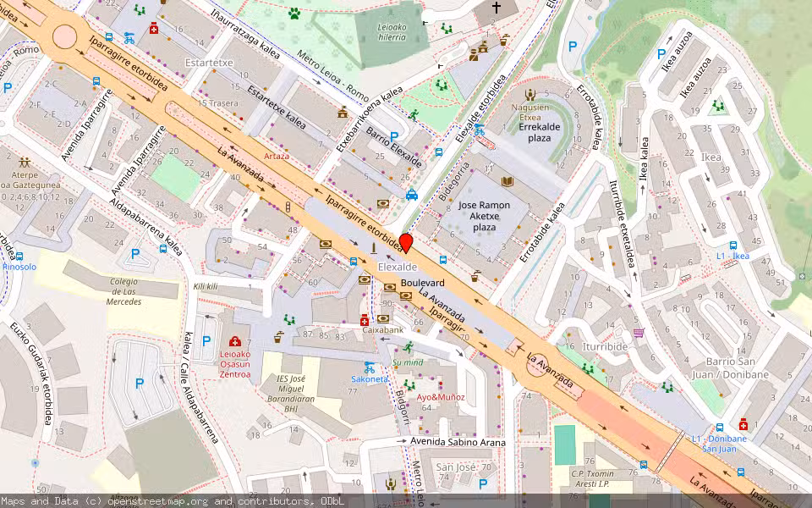Select the Nagusien Etxea community centre icon
The width and height of the screenshot is (812, 508).
pyautogui.click(x=529, y=95)
